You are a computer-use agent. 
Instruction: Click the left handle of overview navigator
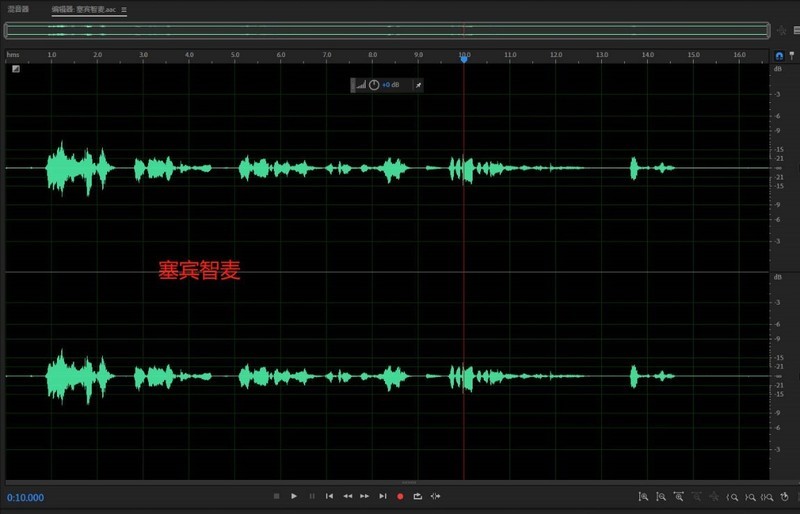6,31
